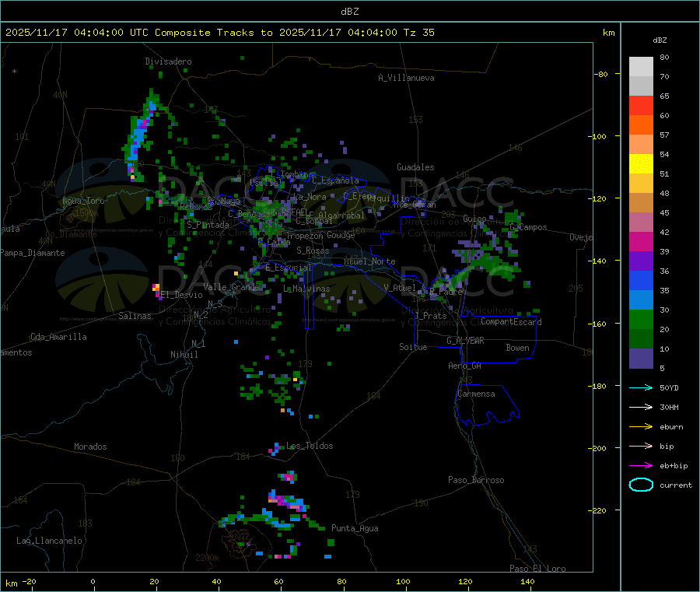Click the cyan 50YD arrow icon

pyautogui.click(x=641, y=387)
